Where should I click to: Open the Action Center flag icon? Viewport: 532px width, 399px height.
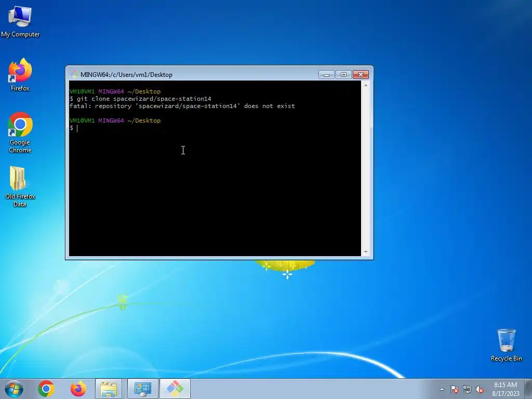(x=455, y=389)
